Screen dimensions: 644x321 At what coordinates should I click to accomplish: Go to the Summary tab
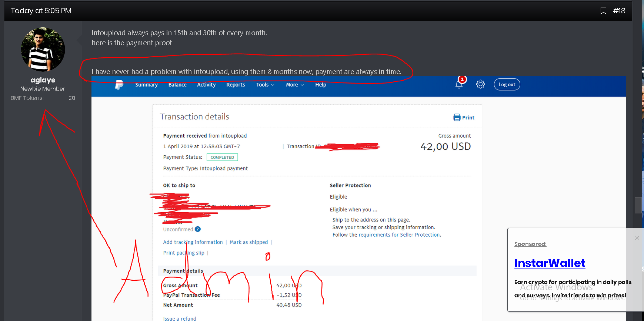click(146, 85)
